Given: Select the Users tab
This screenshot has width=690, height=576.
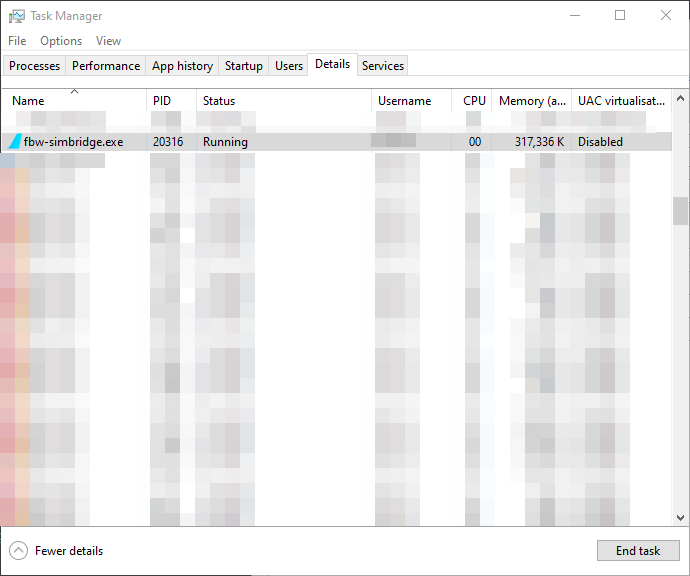Looking at the screenshot, I should [289, 66].
